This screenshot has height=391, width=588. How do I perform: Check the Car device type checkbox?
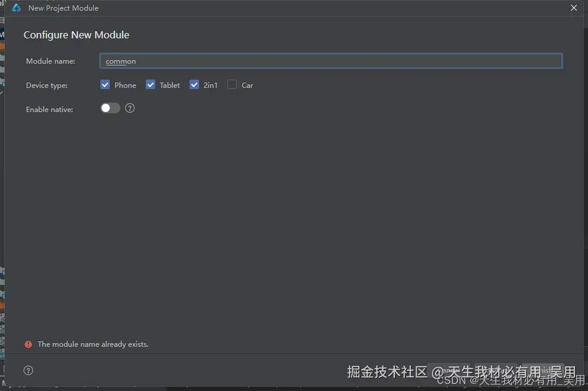coord(231,84)
